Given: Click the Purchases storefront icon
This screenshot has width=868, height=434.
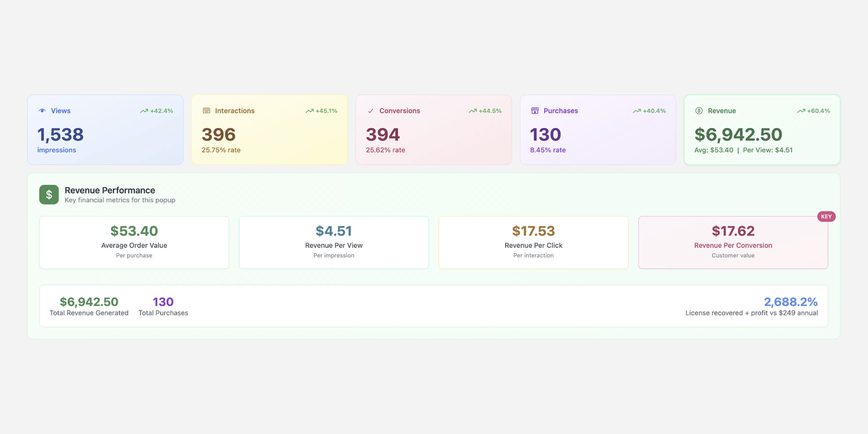Looking at the screenshot, I should click(535, 111).
